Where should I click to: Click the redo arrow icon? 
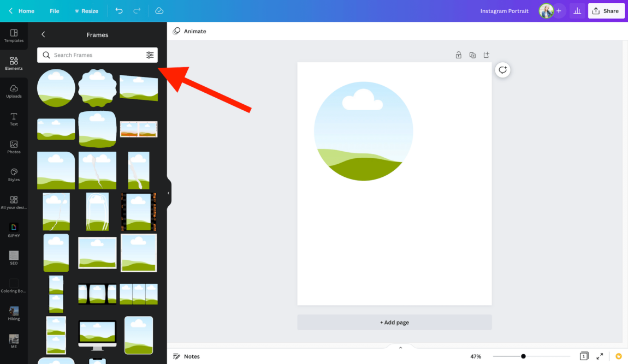point(137,11)
